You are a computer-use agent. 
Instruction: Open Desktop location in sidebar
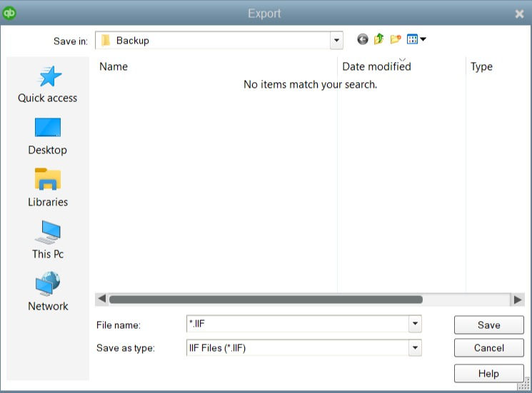coord(48,136)
